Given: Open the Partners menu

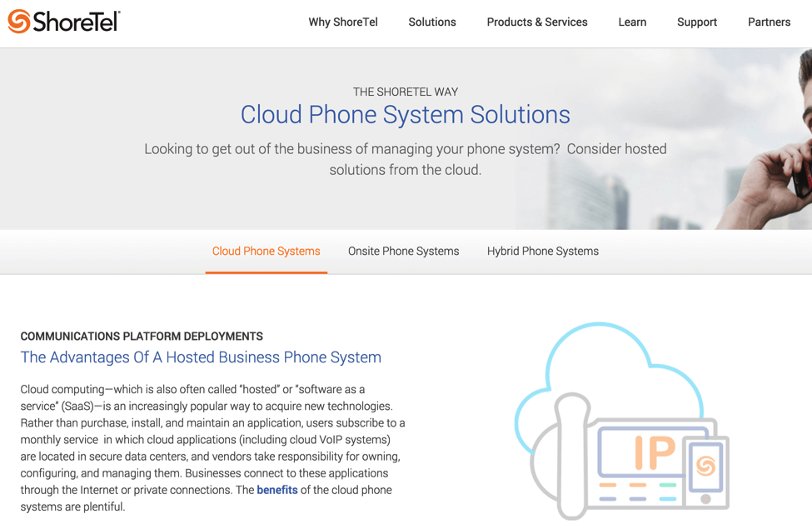Looking at the screenshot, I should tap(769, 22).
